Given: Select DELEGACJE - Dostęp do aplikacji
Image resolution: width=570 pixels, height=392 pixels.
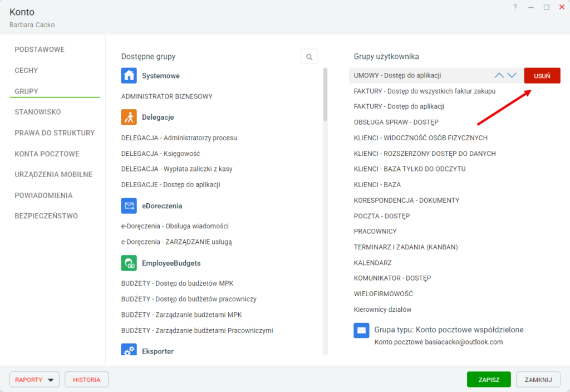Looking at the screenshot, I should tap(170, 184).
